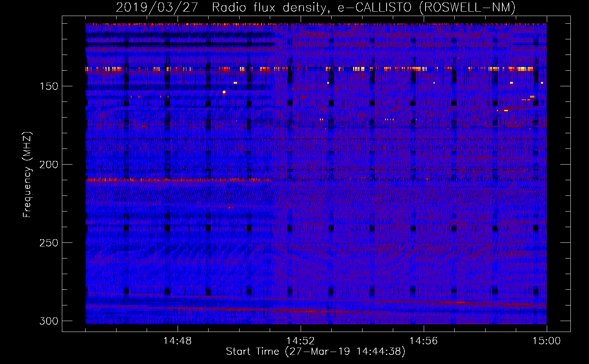
Task: Select the 150 frequency tick label
Action: point(49,86)
